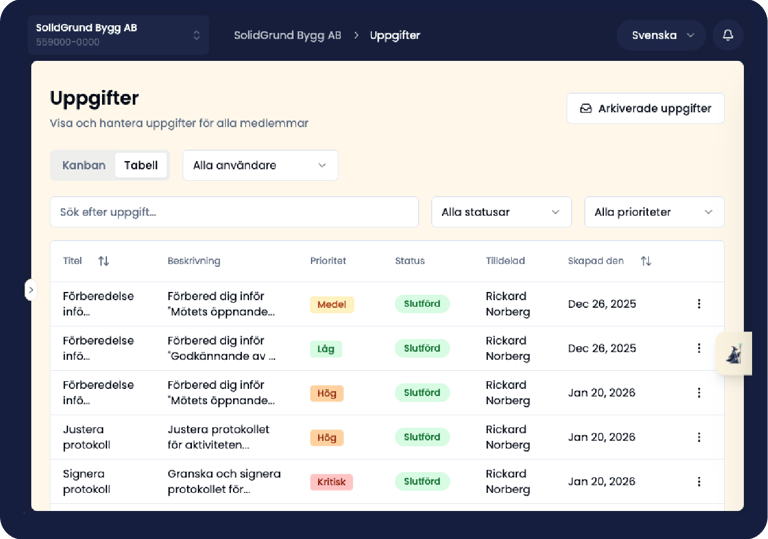The width and height of the screenshot is (768, 539).
Task: Click the Arkiverade uppgifter button
Action: (646, 108)
